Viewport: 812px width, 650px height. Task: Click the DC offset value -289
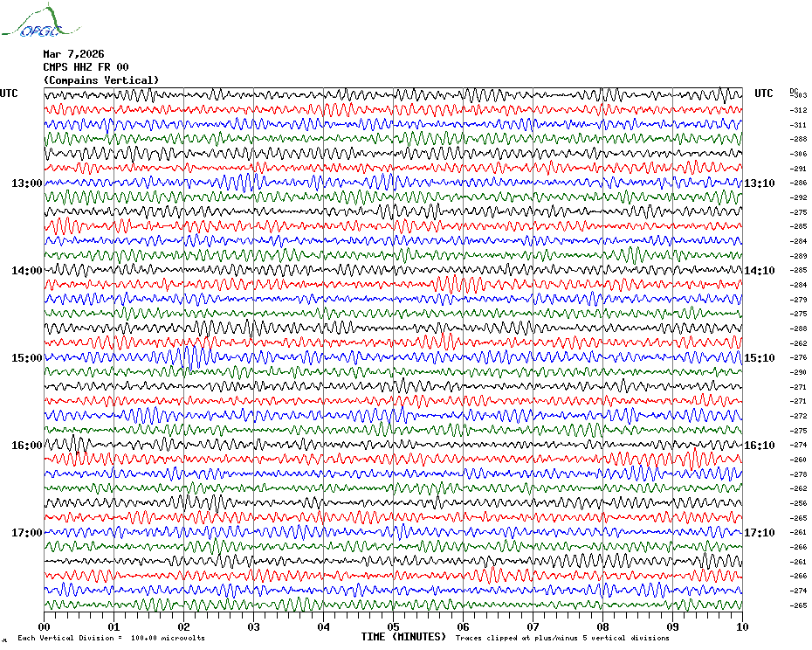[x=799, y=256]
